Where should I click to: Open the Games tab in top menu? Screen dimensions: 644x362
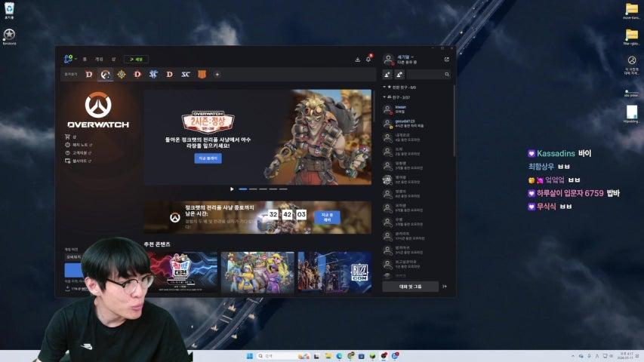click(x=99, y=59)
